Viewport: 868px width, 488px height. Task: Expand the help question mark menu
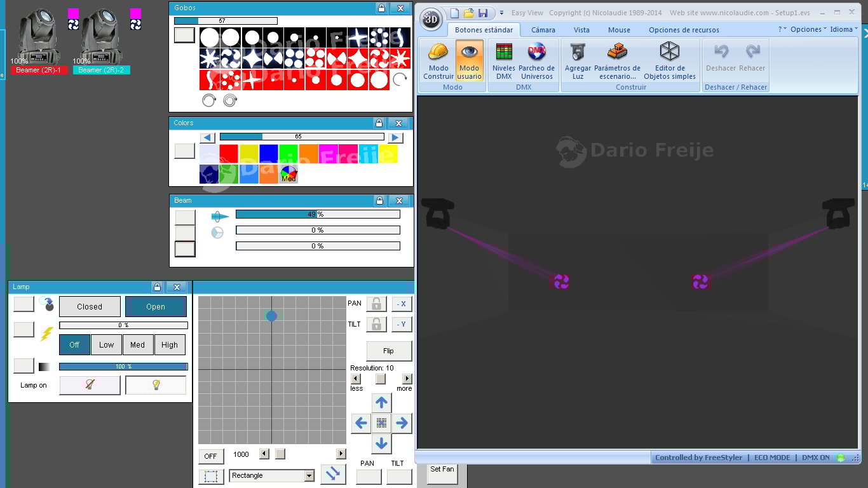tap(782, 29)
